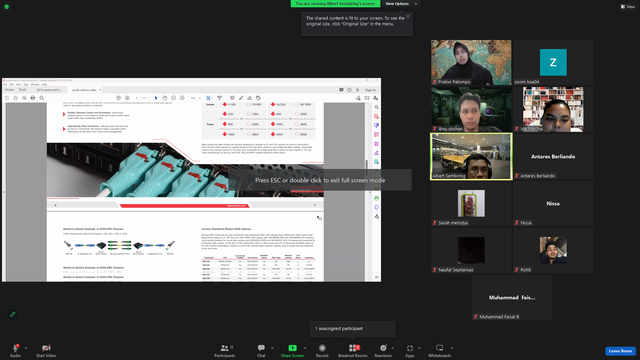Select Rohit's participant tile
This screenshot has width=640, height=360.
click(x=553, y=250)
